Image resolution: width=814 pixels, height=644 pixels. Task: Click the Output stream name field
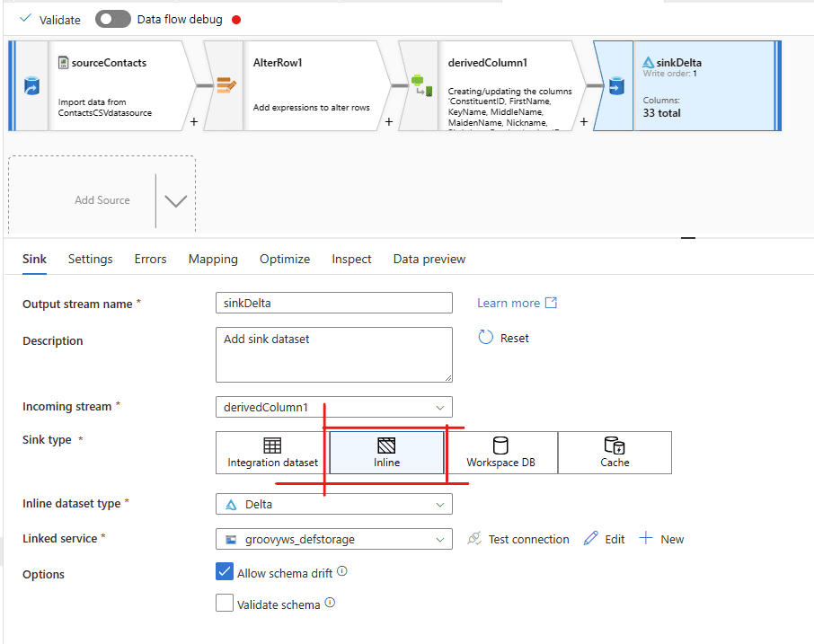[334, 304]
